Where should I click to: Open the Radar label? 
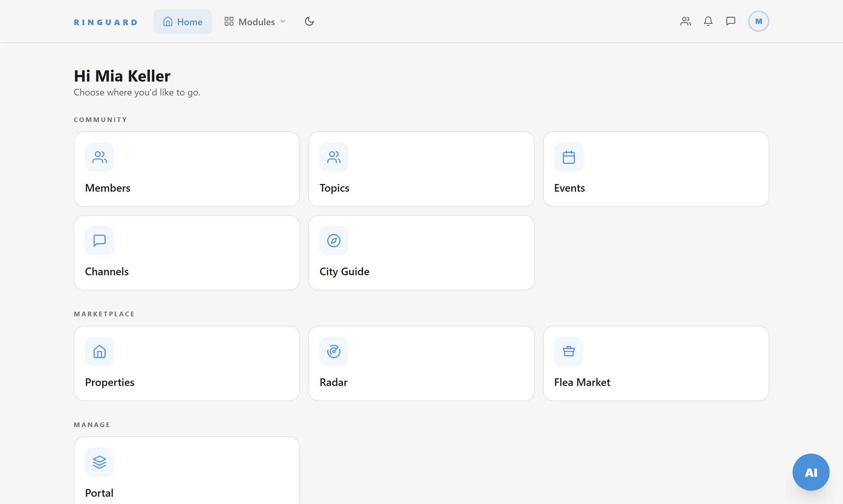(x=334, y=382)
